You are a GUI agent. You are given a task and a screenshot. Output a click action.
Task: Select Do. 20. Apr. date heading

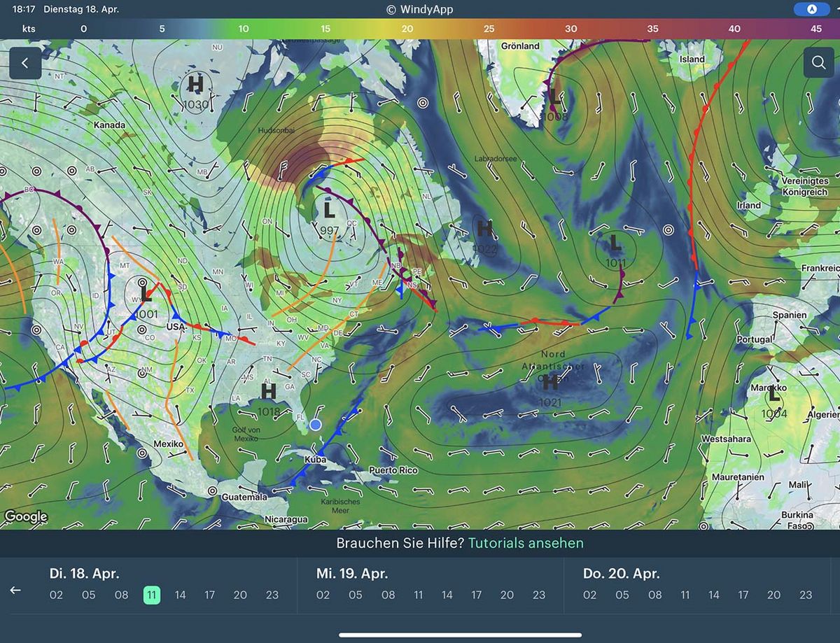tap(622, 574)
